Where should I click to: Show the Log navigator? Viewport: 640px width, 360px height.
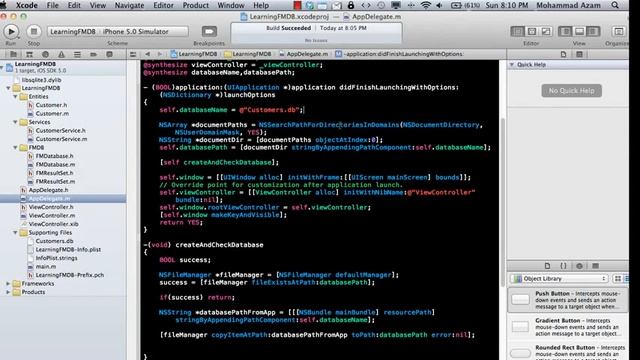109,54
